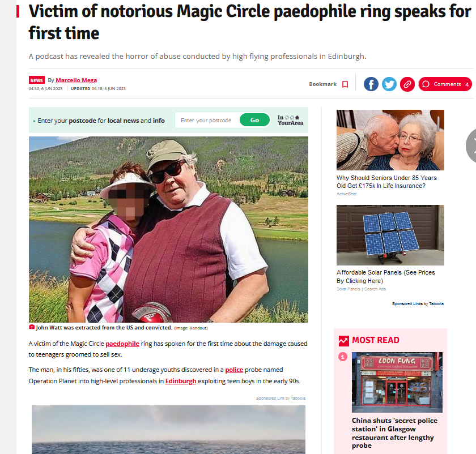The image size is (476, 454).
Task: Share article on Facebook icon
Action: (371, 84)
